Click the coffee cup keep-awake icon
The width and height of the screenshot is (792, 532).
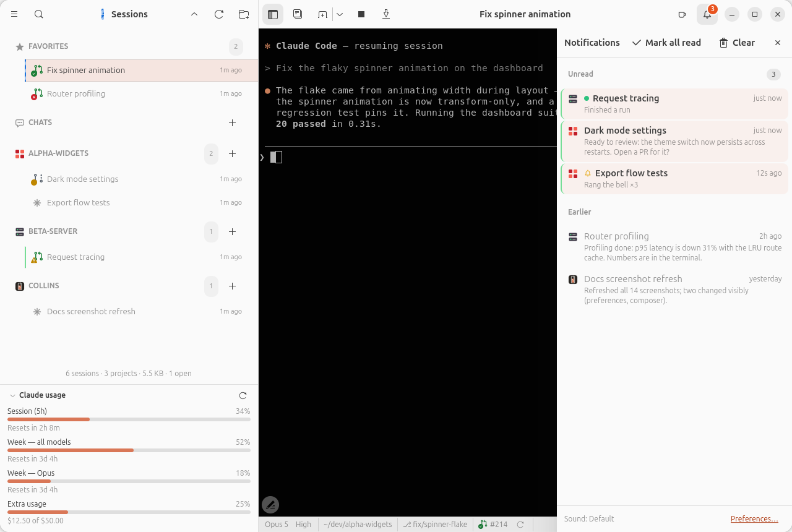(682, 14)
